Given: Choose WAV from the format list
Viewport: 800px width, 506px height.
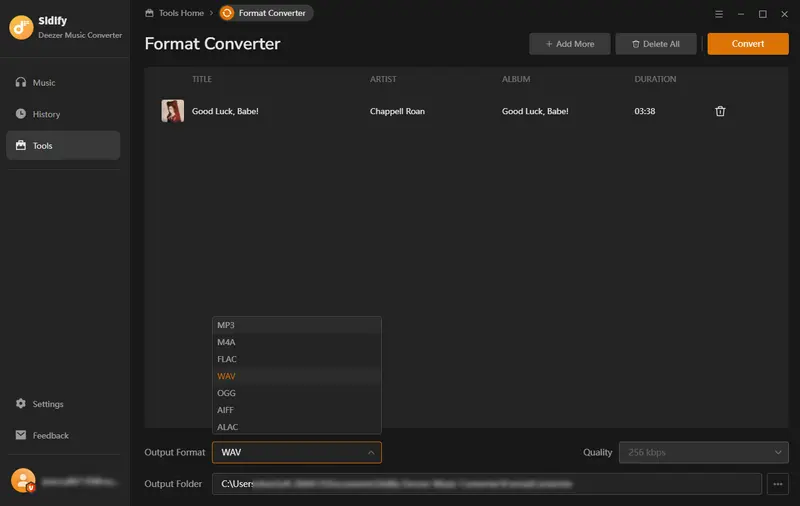Looking at the screenshot, I should pyautogui.click(x=296, y=376).
